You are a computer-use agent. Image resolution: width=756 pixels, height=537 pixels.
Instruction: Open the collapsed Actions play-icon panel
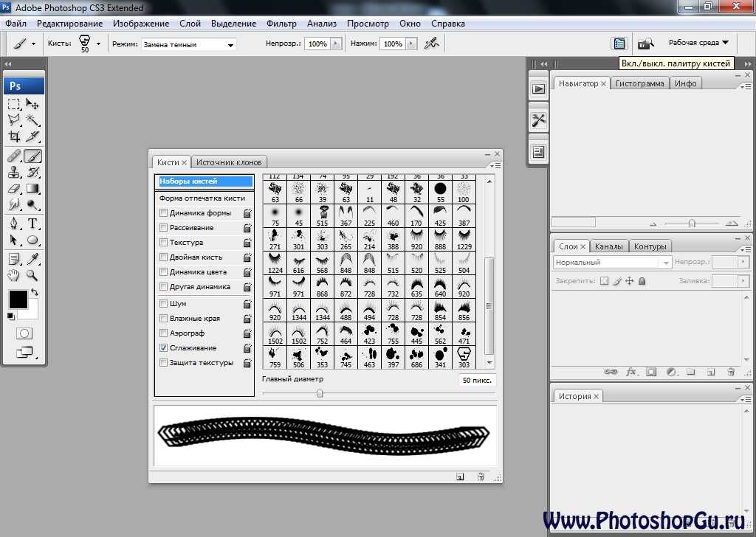tap(538, 89)
